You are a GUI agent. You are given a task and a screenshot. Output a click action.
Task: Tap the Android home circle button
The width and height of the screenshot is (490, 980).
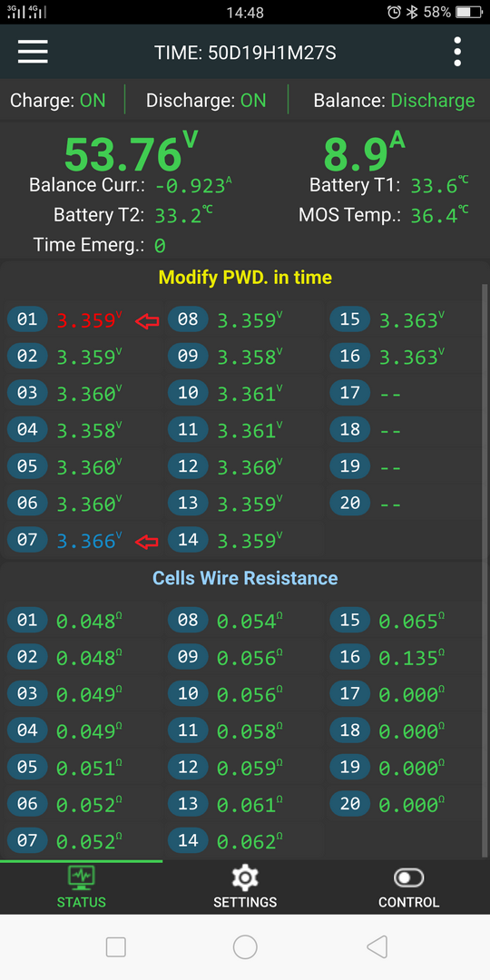[x=245, y=946]
